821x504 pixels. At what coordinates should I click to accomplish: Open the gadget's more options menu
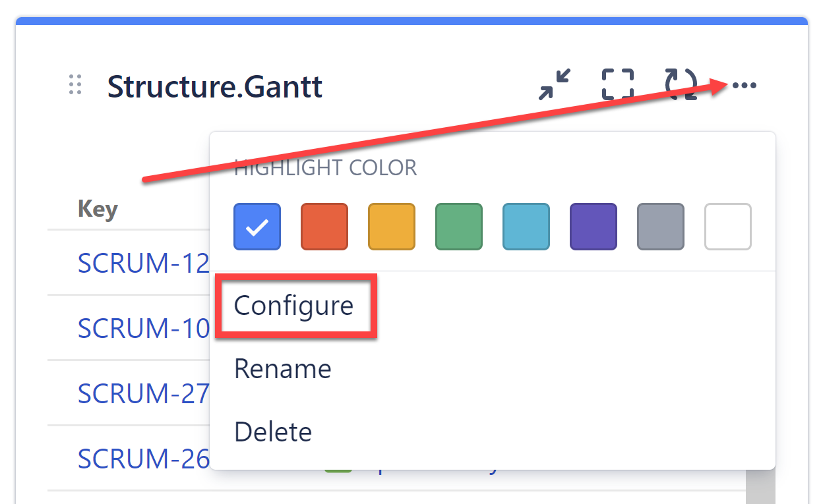point(743,85)
